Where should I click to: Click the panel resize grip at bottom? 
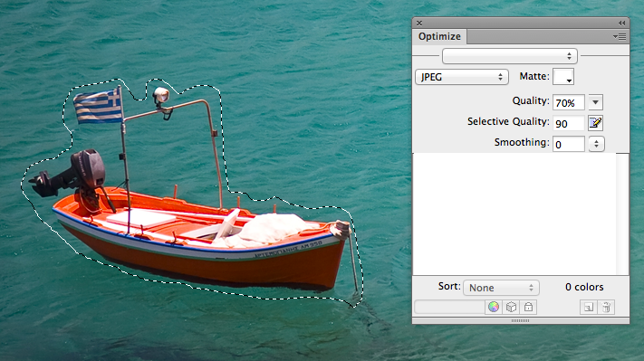pos(521,320)
